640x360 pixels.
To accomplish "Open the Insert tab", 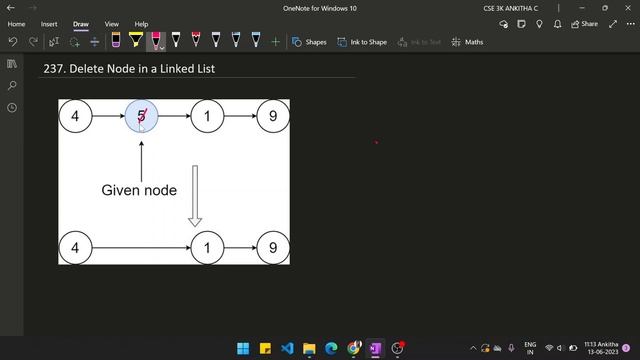I will coord(49,24).
